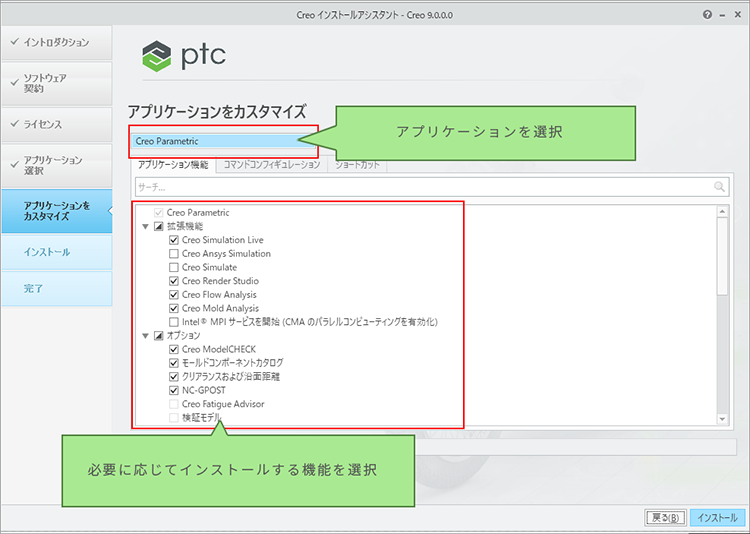
Task: Click the help question mark icon
Action: 707,15
